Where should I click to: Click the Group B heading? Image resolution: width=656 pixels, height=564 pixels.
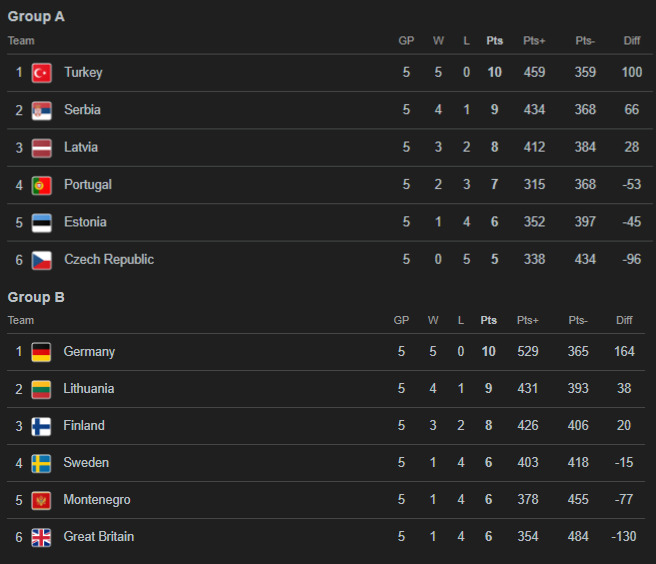tap(36, 297)
